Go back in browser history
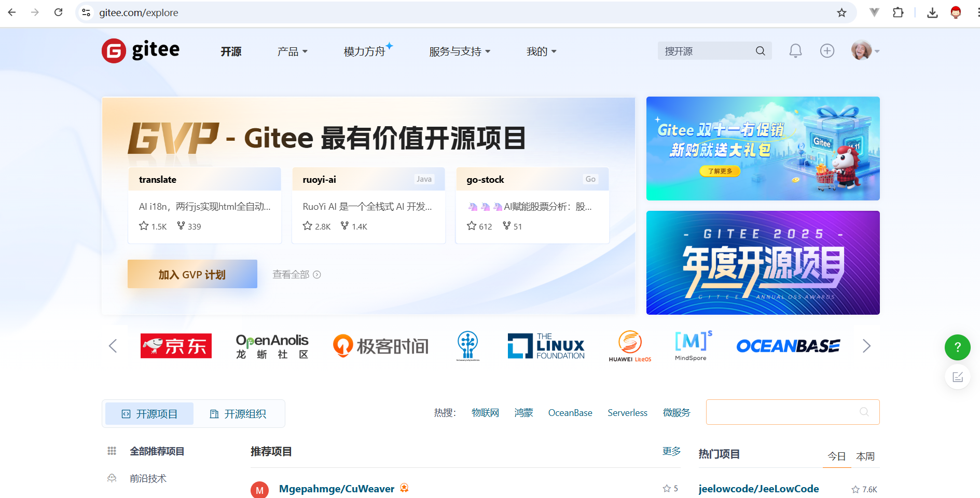Image resolution: width=980 pixels, height=498 pixels. click(12, 12)
